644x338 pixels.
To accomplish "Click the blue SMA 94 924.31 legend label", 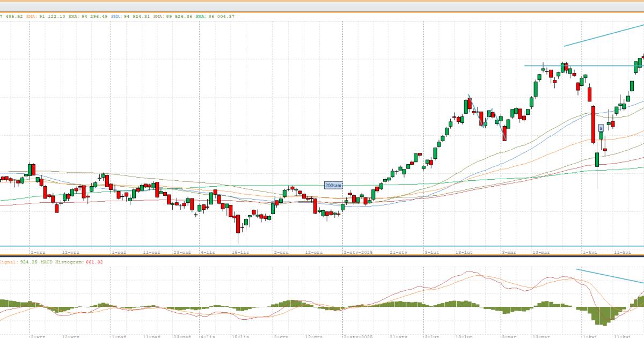I will pos(130,17).
